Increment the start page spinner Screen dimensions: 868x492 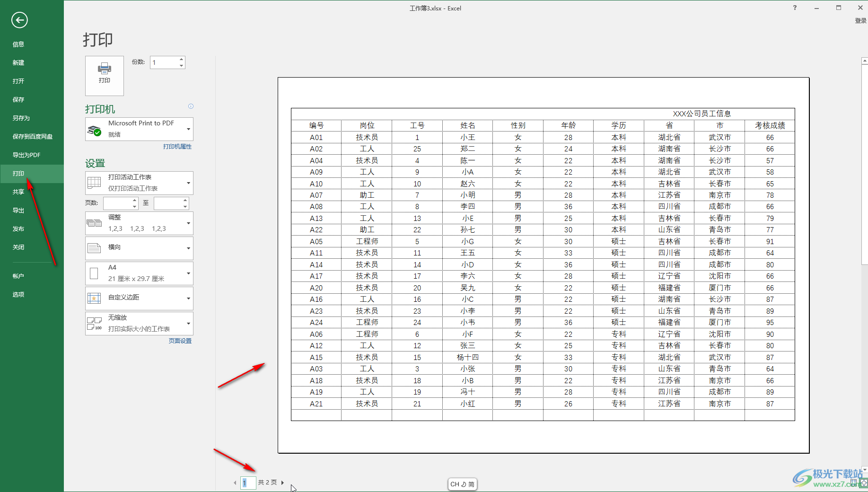[x=135, y=201]
